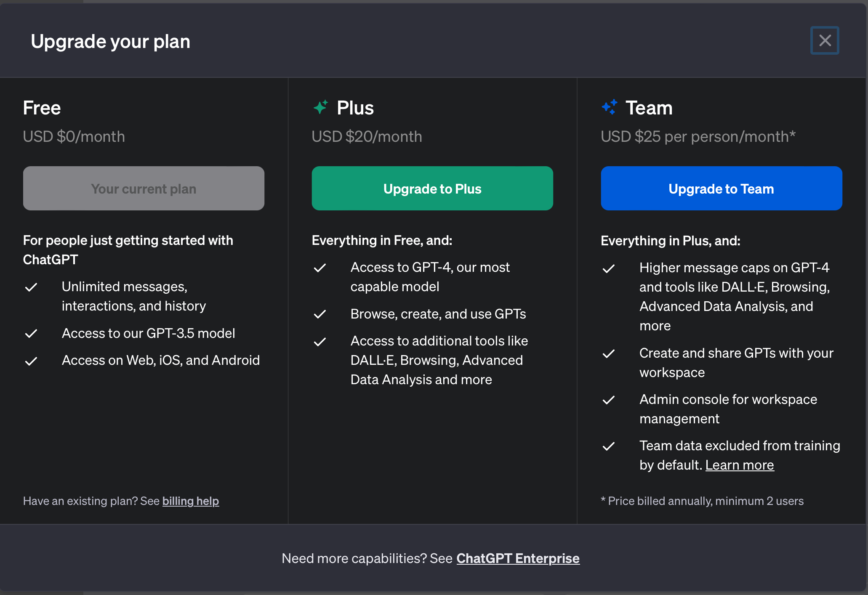Click checkmark beside Web, iOS, and Android
The width and height of the screenshot is (868, 595).
tap(31, 361)
